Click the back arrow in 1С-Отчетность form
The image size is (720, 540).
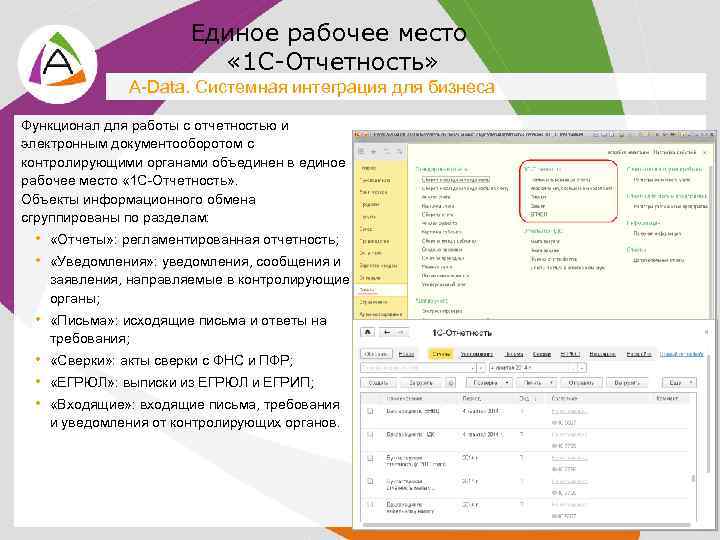pos(388,332)
